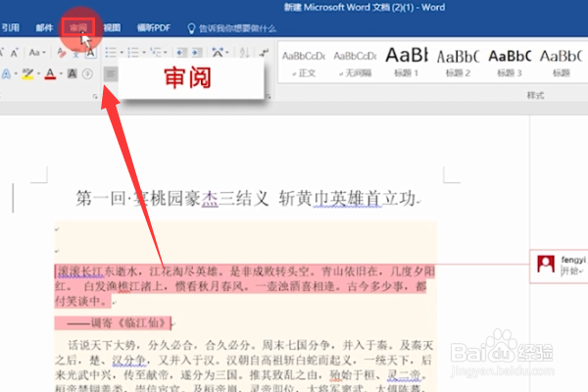Expand the highlight color dropdown arrow

coord(38,73)
